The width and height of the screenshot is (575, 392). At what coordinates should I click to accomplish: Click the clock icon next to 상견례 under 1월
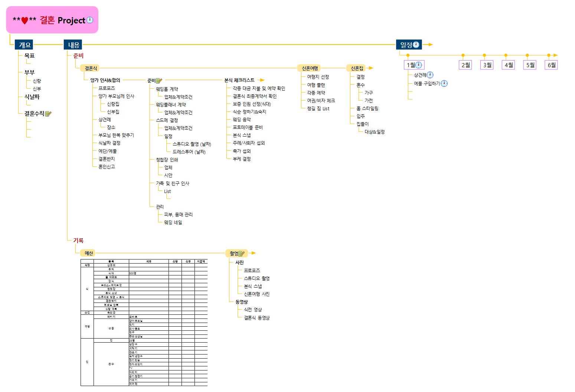[x=430, y=75]
